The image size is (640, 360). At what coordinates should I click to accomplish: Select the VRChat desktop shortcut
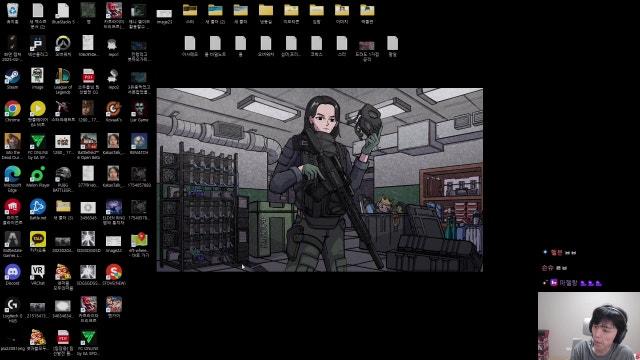(38, 275)
